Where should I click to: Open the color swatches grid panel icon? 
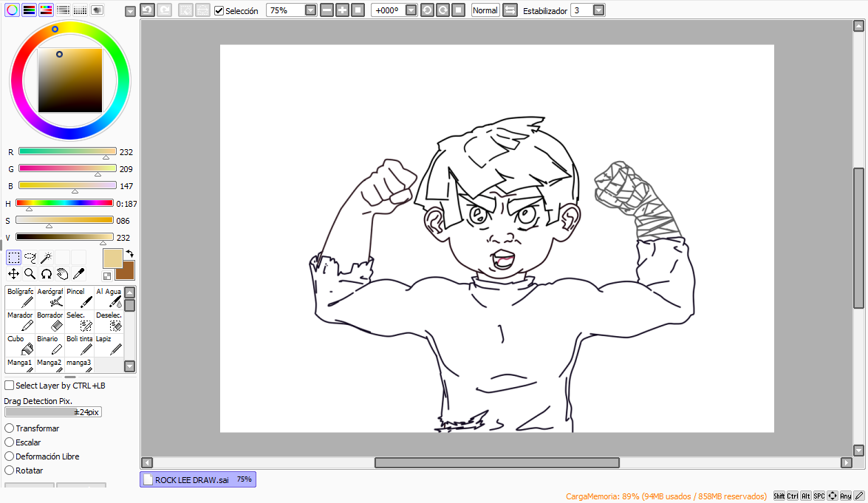coord(81,10)
